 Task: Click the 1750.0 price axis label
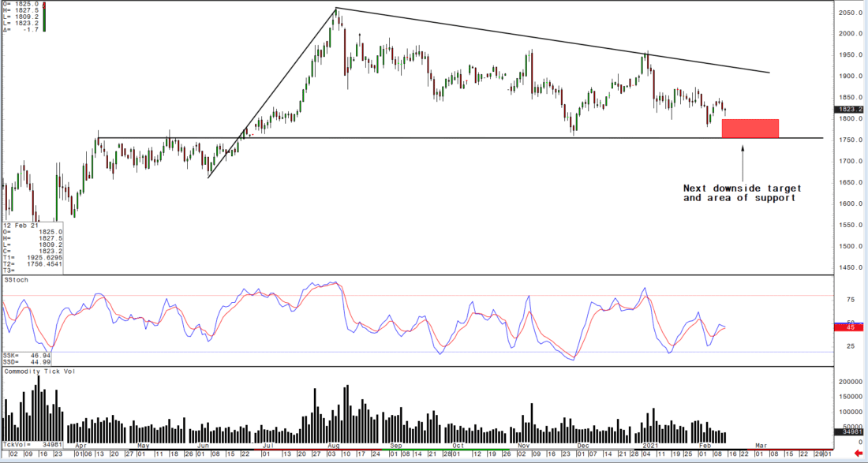(x=850, y=140)
